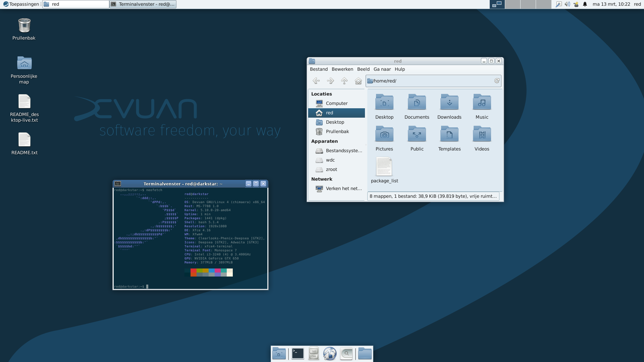Viewport: 644px width, 362px height.
Task: Launch terminal from the dock
Action: click(x=298, y=354)
